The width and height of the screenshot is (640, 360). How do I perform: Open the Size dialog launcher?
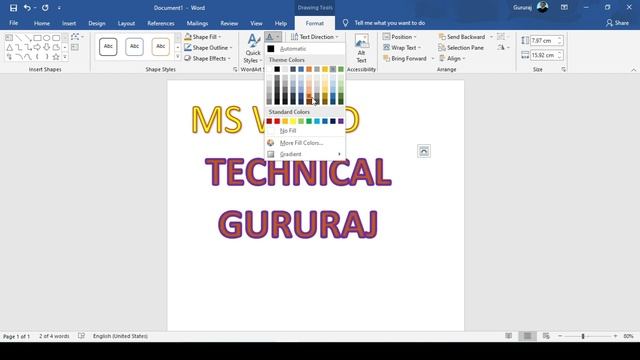564,69
